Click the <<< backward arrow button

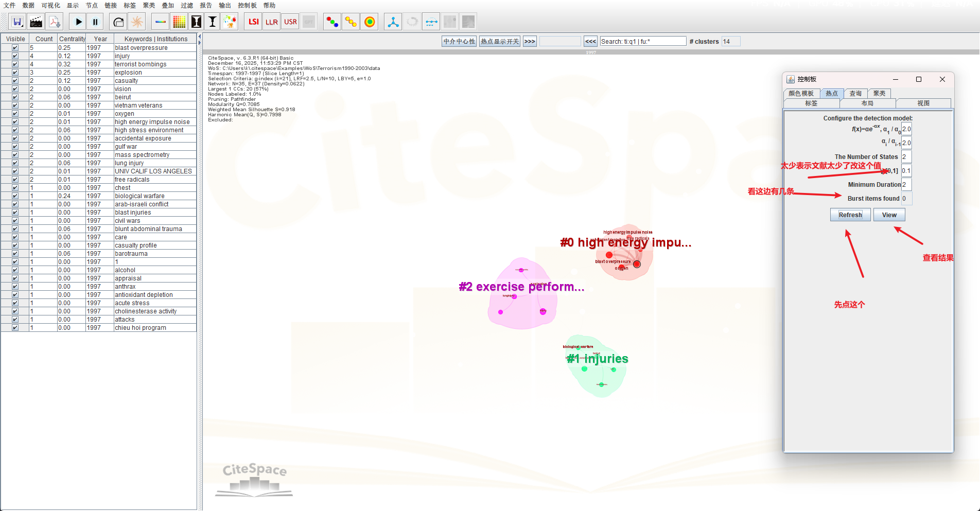(590, 42)
